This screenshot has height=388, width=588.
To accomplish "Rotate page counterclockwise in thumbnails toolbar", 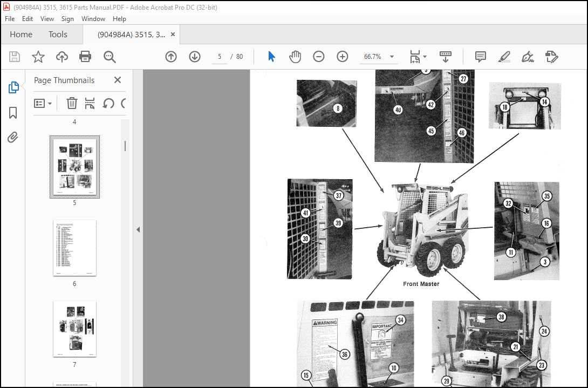I will pyautogui.click(x=108, y=103).
